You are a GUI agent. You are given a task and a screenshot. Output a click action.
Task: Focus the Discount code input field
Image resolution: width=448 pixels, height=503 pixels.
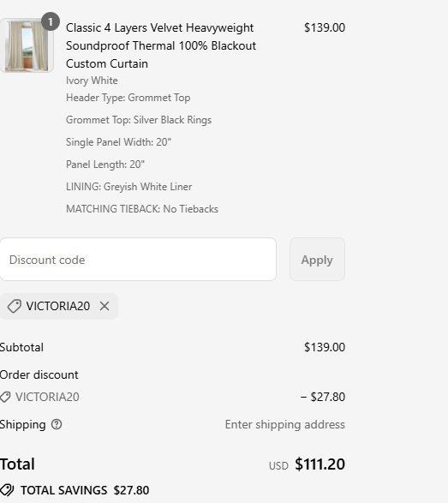tap(138, 259)
